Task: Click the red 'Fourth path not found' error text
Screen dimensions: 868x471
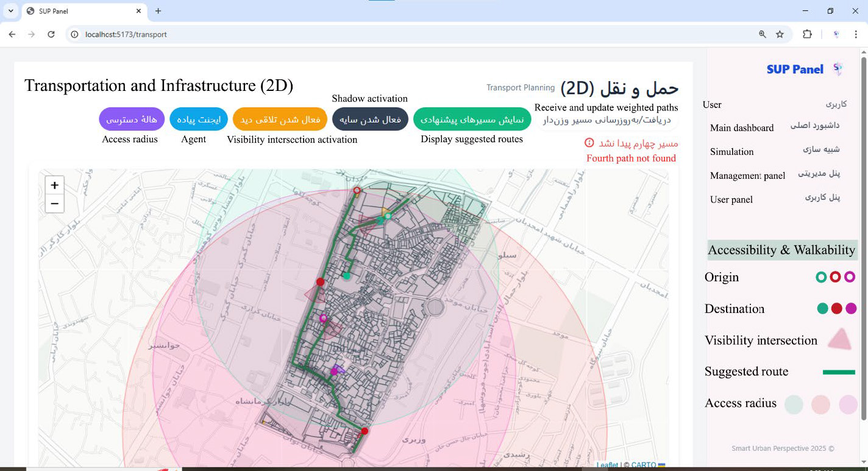Action: click(x=631, y=158)
